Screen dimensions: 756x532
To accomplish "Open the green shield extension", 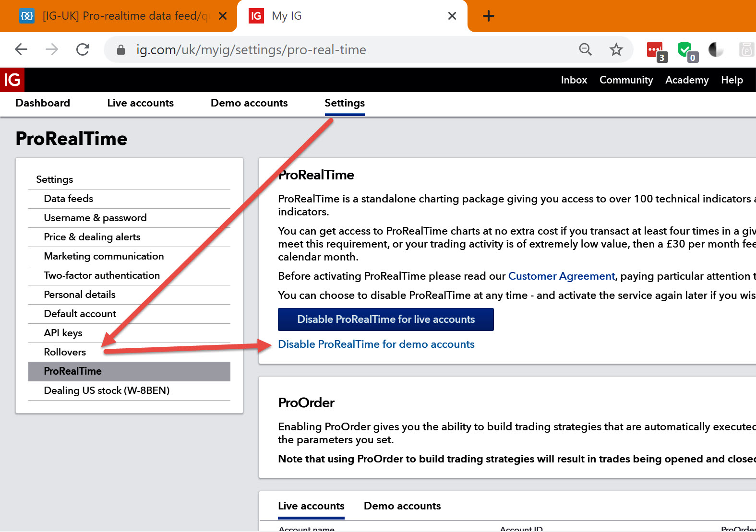I will 686,51.
